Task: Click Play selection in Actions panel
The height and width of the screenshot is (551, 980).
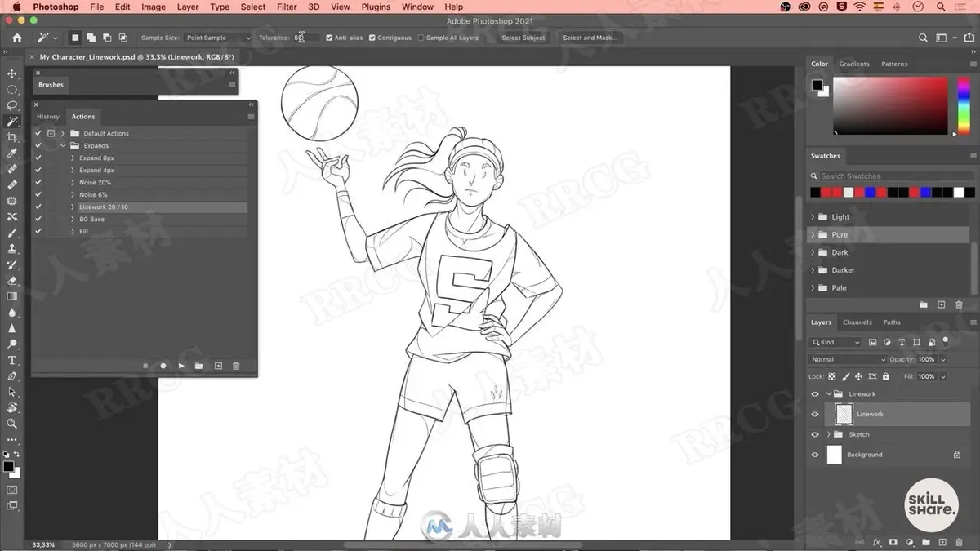Action: point(181,366)
